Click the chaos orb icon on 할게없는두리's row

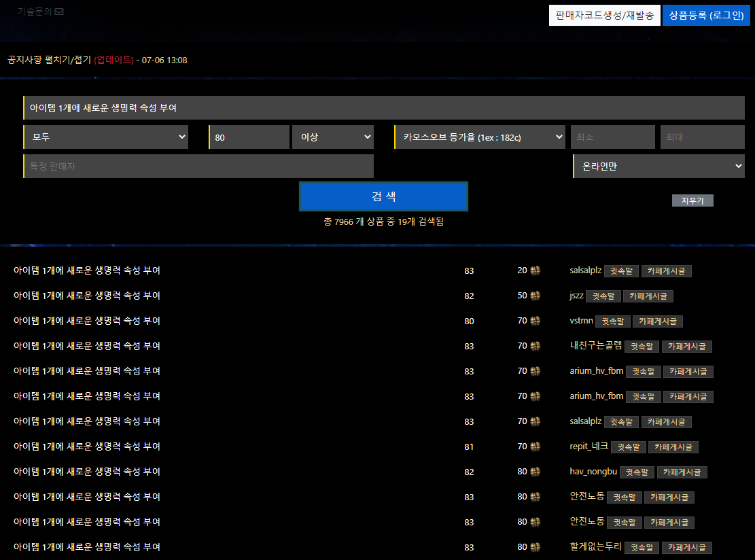click(535, 547)
